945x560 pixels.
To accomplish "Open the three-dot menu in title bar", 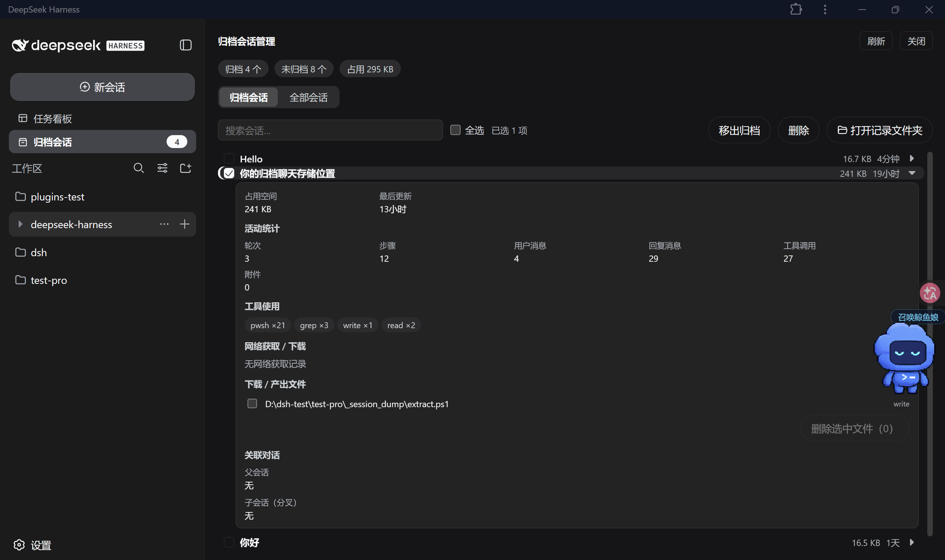I will [x=825, y=9].
